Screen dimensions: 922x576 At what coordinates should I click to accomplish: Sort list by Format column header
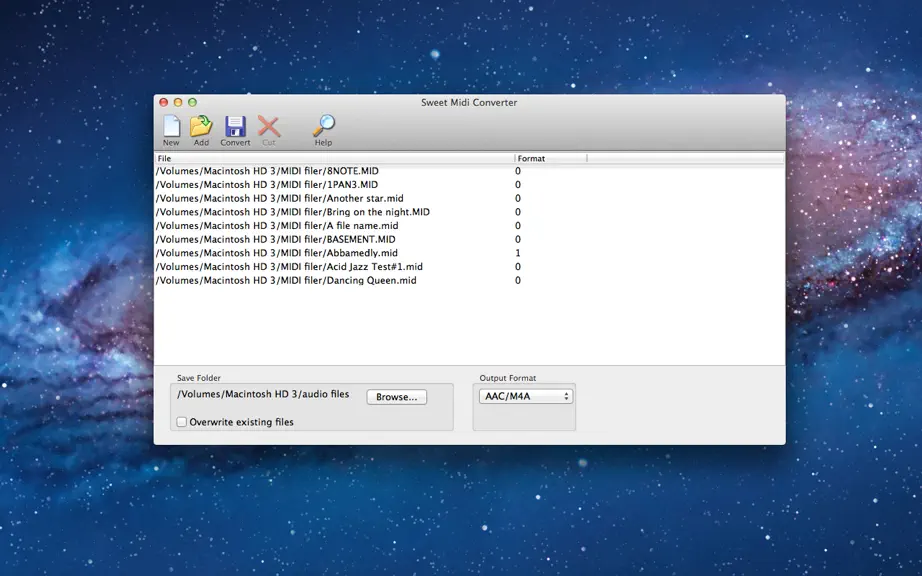click(x=551, y=158)
